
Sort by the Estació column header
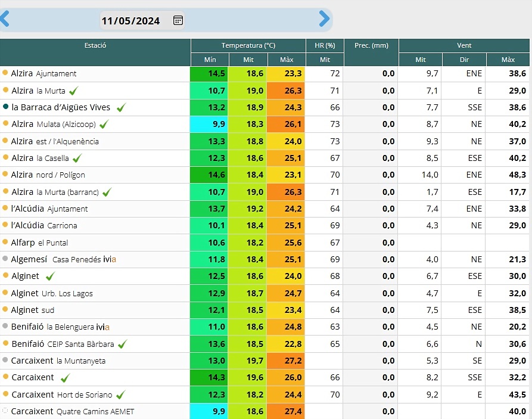tap(95, 52)
